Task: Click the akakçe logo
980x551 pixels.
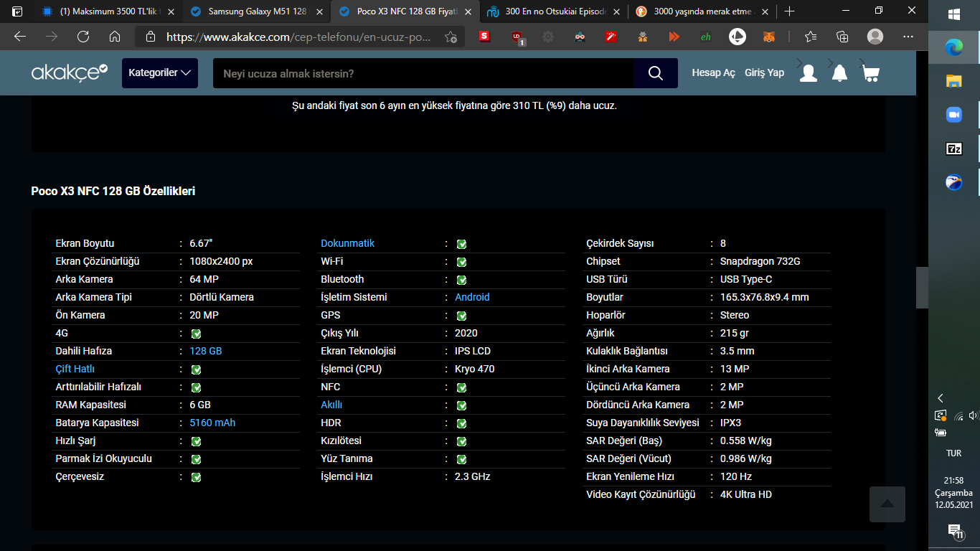Action: pos(70,72)
